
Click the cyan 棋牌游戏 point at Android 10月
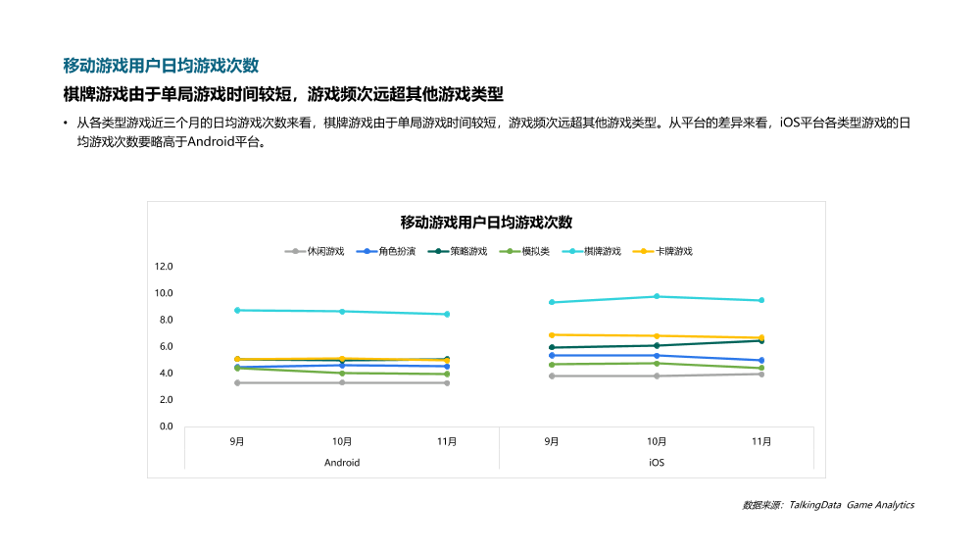(342, 312)
